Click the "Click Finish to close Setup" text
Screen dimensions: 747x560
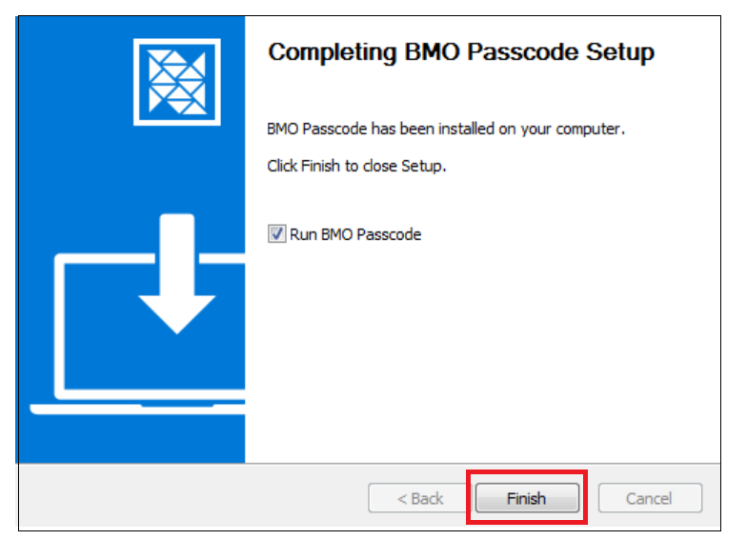click(x=356, y=166)
